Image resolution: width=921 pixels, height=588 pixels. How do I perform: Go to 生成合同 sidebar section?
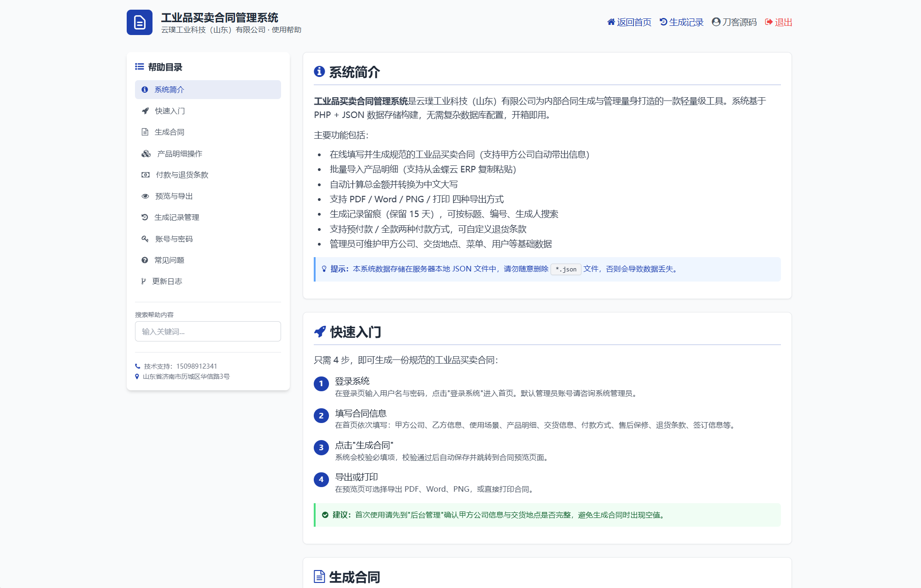pos(208,132)
